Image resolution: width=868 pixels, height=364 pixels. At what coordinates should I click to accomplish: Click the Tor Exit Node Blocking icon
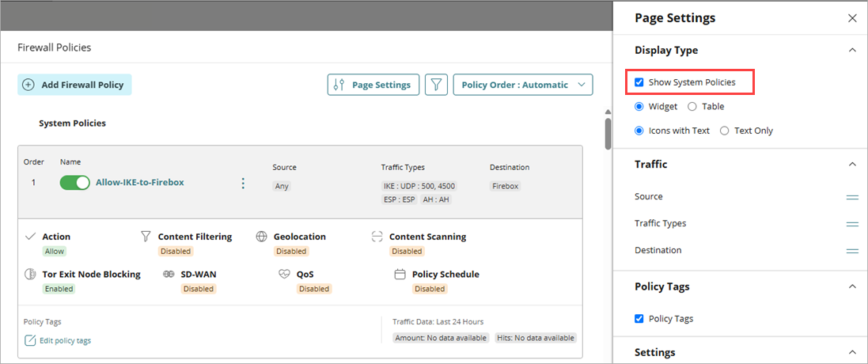tap(31, 275)
